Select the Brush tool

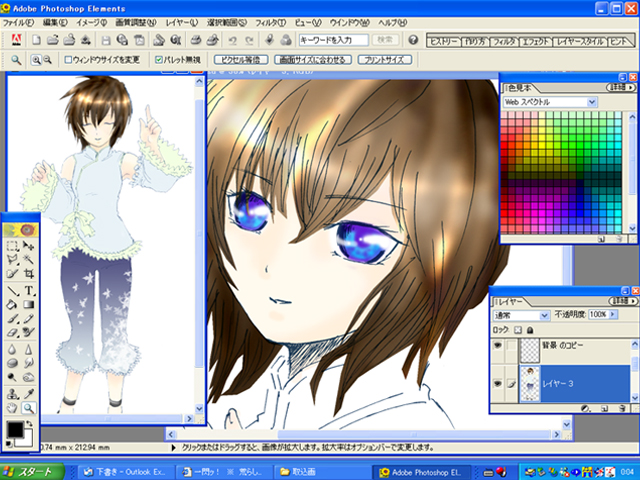pos(12,318)
